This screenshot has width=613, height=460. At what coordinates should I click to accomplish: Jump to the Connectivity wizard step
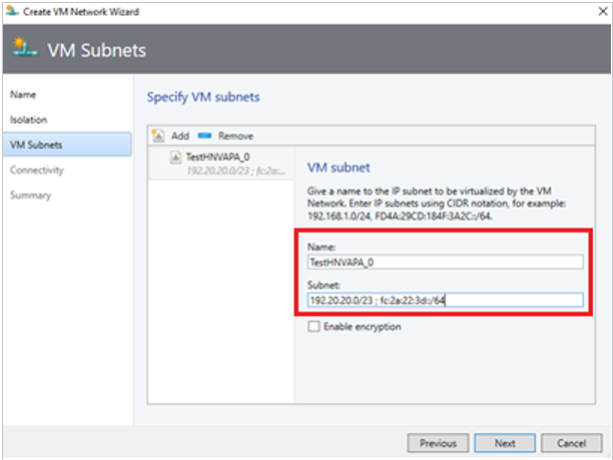click(x=37, y=170)
